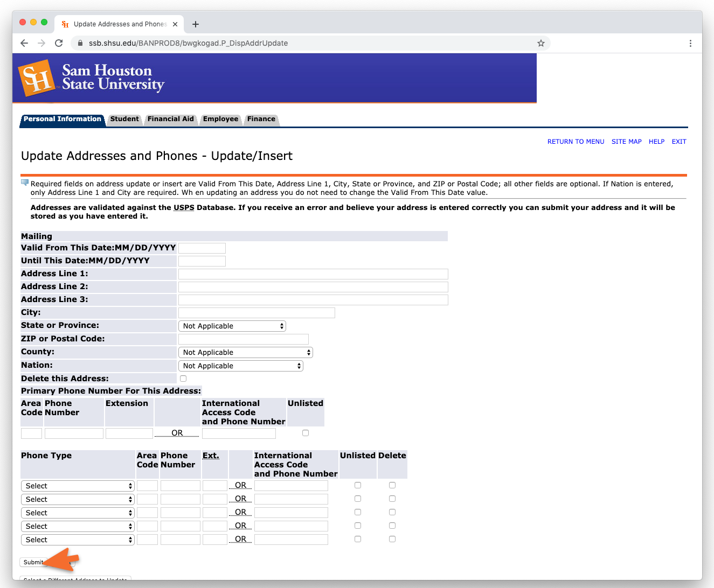
Task: Open the County dropdown
Action: click(x=245, y=353)
